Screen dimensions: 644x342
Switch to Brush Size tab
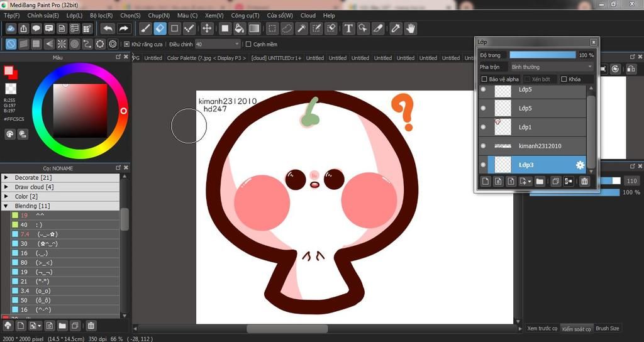point(607,328)
